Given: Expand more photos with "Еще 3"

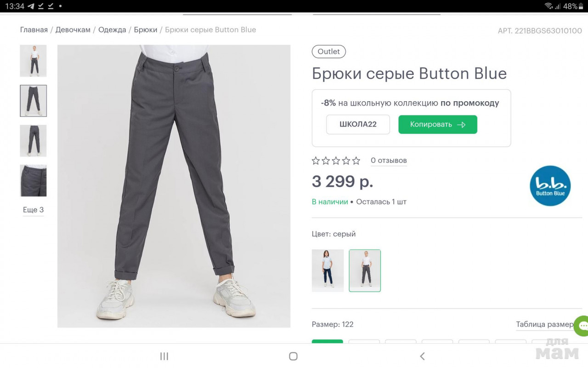Looking at the screenshot, I should click(34, 210).
